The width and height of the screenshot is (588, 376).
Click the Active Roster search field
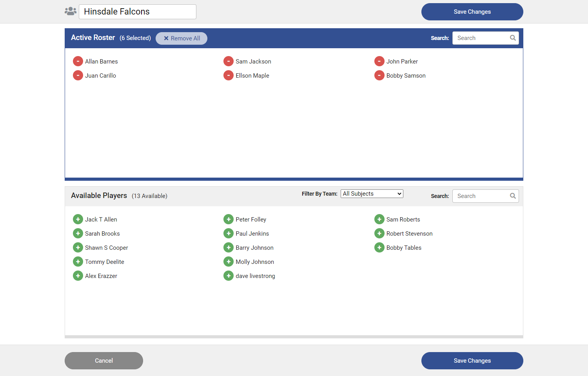point(482,38)
